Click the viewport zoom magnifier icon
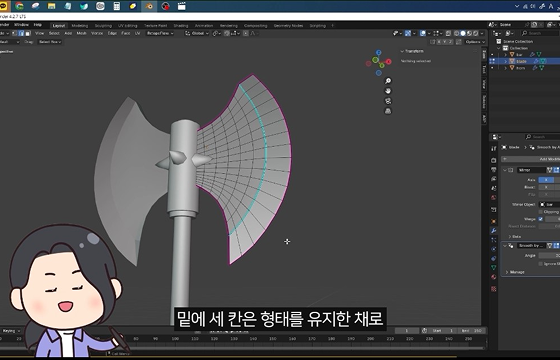 pyautogui.click(x=388, y=81)
